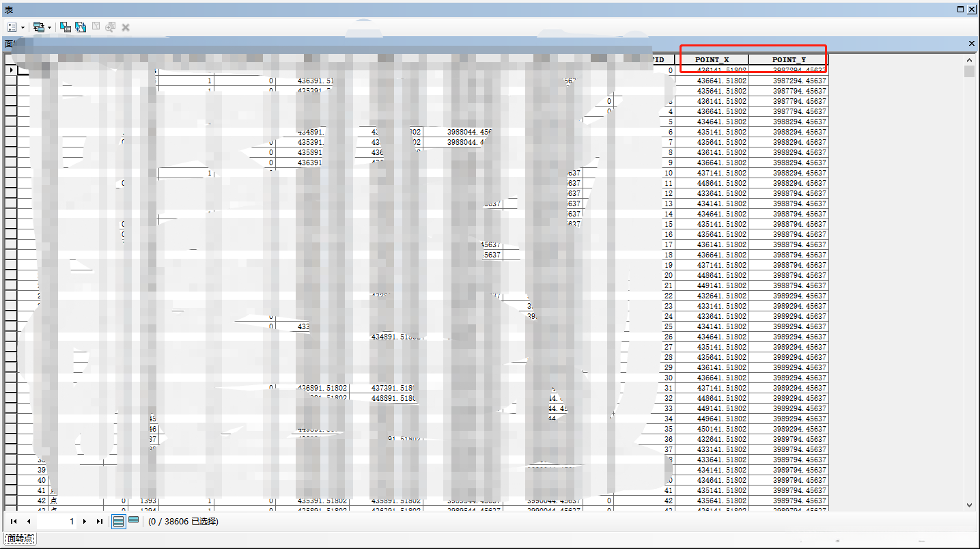Click the FID cell showing 15
The width and height of the screenshot is (980, 549).
645,224
